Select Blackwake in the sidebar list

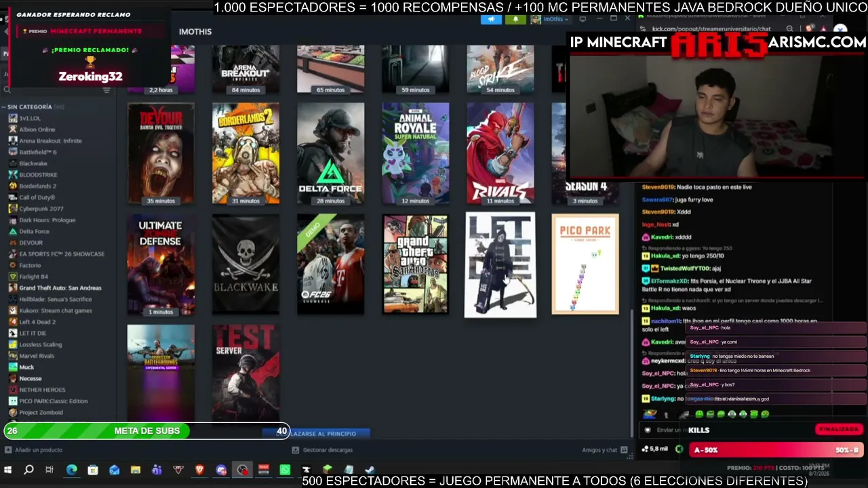coord(33,163)
